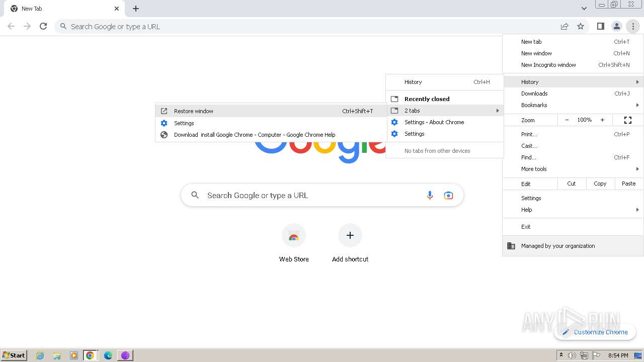Click Managed by your organization entry
The width and height of the screenshot is (644, 362).
tap(573, 246)
